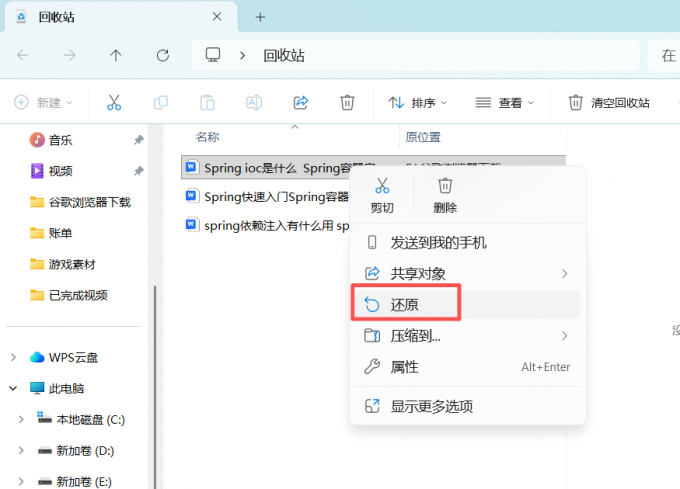Select 新加卷 (E:) drive
This screenshot has width=680, height=489.
pos(74,482)
